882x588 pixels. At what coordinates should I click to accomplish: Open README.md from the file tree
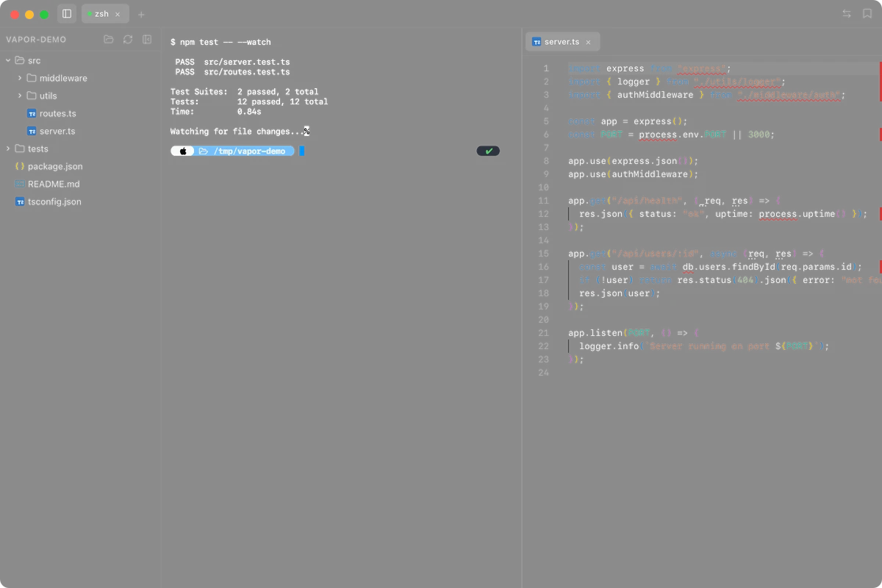[x=54, y=184]
